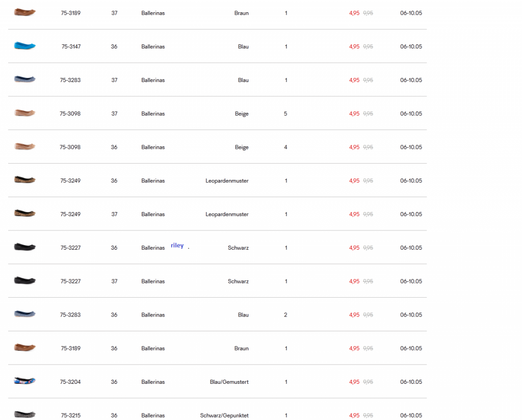Screen dimensions: 522x420
Task: Click the black shoe thumbnail in 75-3227 size 37 row
Action: point(24,280)
